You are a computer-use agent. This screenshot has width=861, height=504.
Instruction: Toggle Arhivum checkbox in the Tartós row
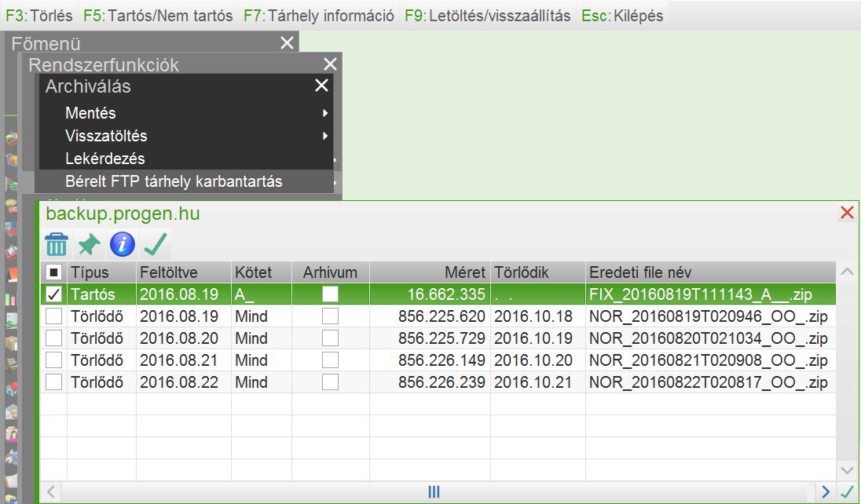tap(330, 294)
